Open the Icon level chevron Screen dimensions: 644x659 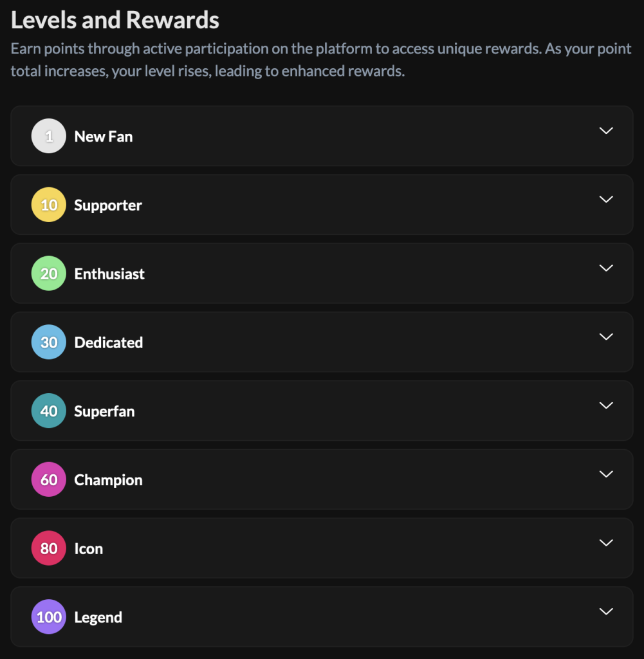point(606,543)
